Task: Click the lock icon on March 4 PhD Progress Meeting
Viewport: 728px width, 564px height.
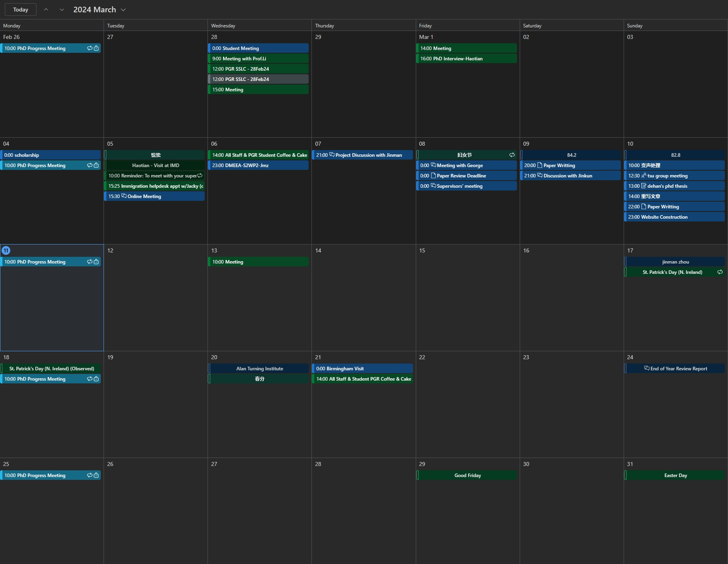Action: point(96,166)
